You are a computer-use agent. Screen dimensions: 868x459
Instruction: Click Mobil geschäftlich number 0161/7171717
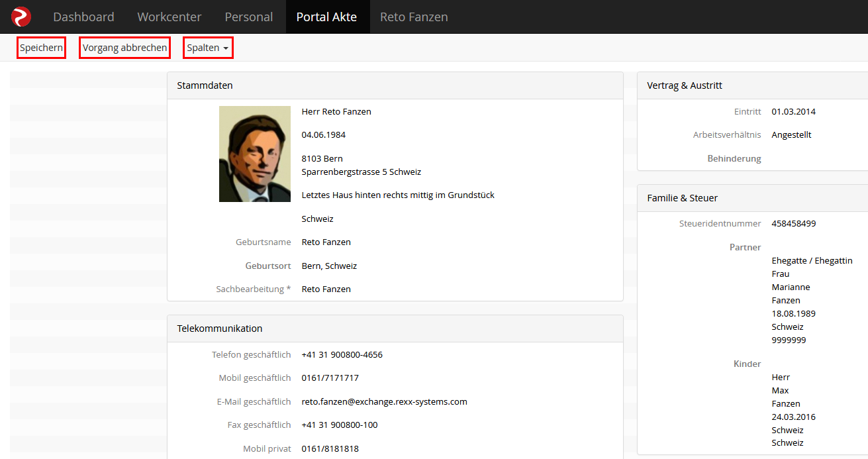point(330,378)
